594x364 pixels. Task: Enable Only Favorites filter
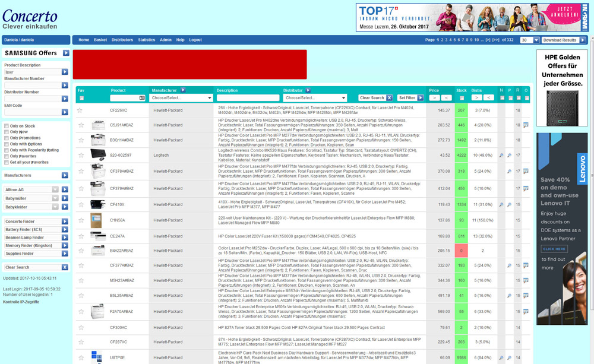click(7, 156)
